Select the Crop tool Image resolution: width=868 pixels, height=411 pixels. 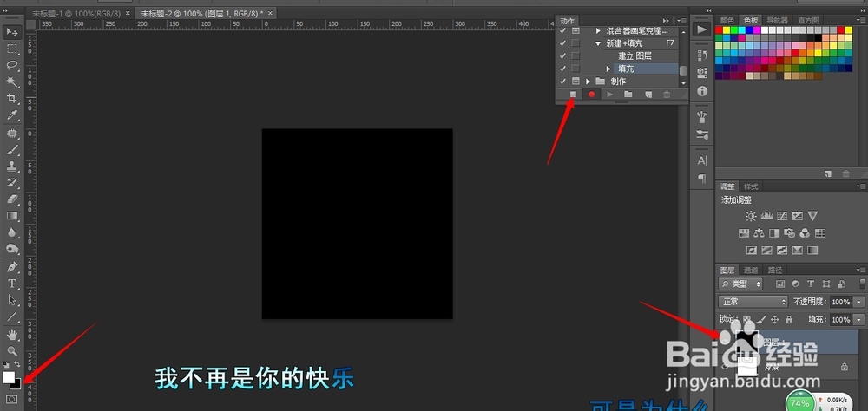coord(11,99)
